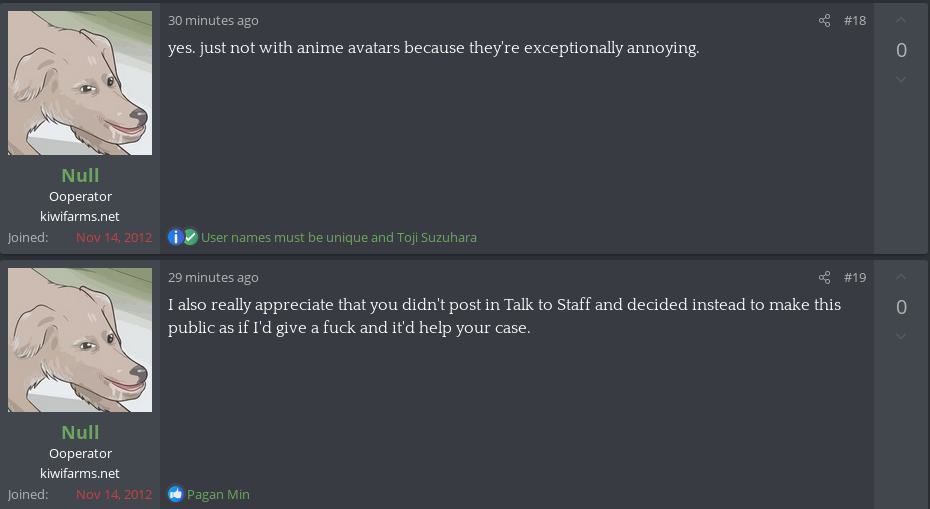Click the Null username on post #18
This screenshot has height=509, width=930.
80,176
